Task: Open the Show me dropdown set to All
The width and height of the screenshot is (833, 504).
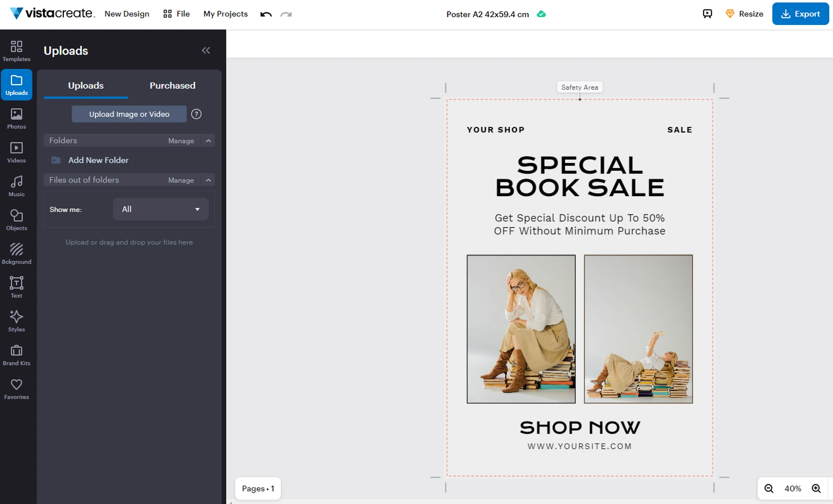Action: 161,209
